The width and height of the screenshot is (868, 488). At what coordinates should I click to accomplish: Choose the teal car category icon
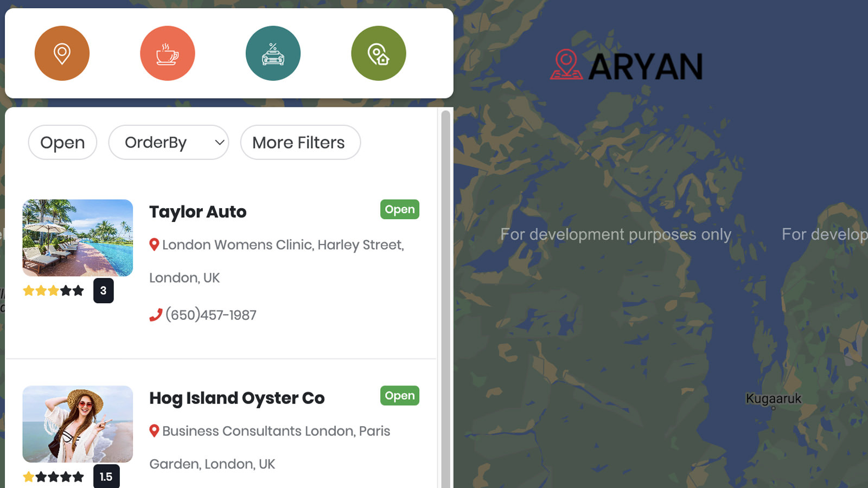click(x=273, y=53)
